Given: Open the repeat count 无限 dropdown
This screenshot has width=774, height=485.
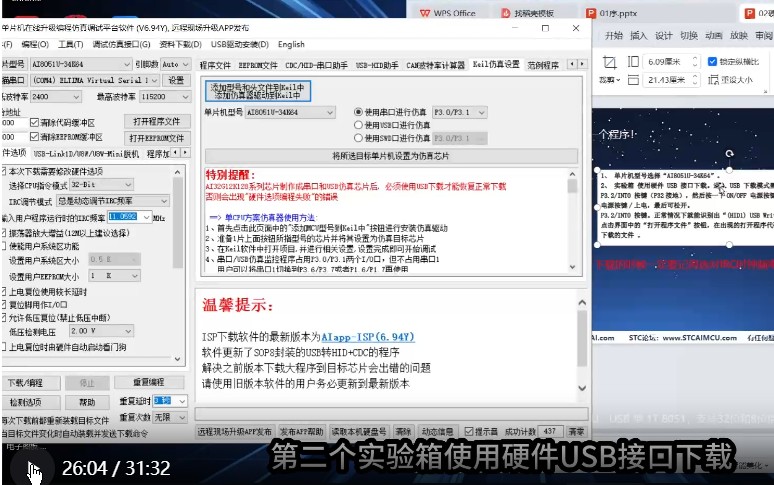Looking at the screenshot, I should 170,417.
